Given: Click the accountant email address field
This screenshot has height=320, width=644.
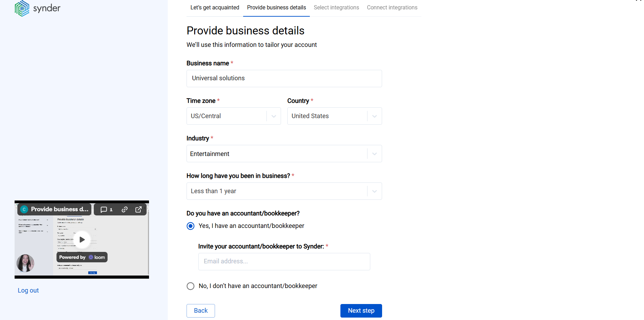Looking at the screenshot, I should 284,261.
